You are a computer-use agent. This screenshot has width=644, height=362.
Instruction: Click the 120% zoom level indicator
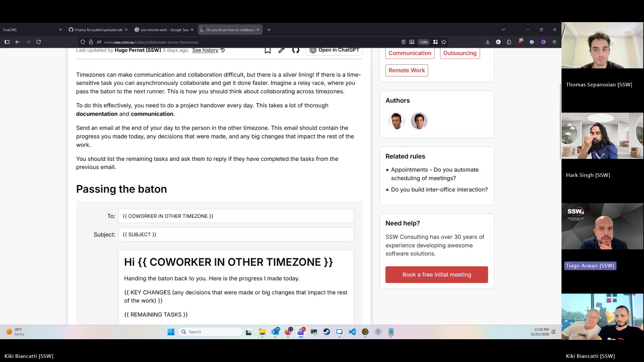click(x=424, y=42)
